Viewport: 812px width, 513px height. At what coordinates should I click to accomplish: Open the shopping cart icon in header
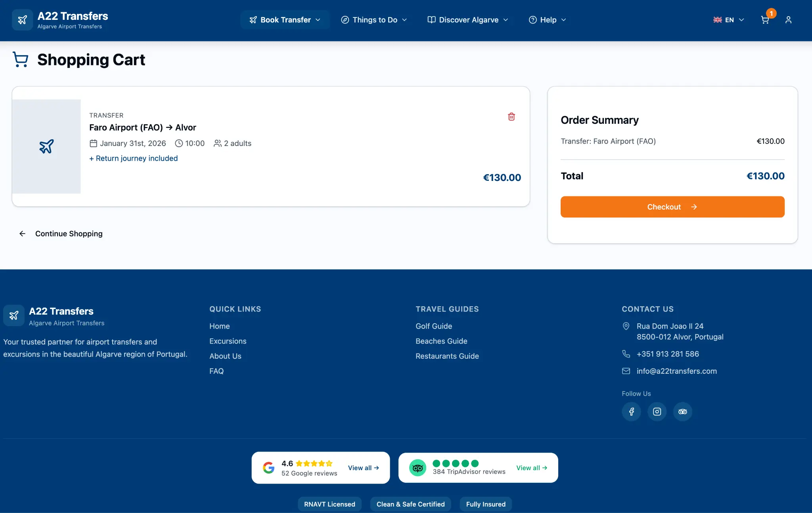pos(765,19)
